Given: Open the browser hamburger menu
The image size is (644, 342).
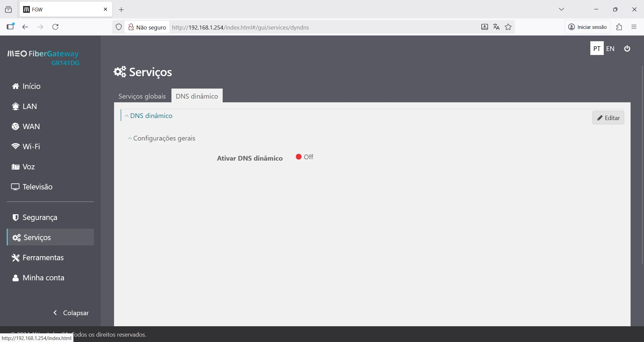Looking at the screenshot, I should point(634,27).
